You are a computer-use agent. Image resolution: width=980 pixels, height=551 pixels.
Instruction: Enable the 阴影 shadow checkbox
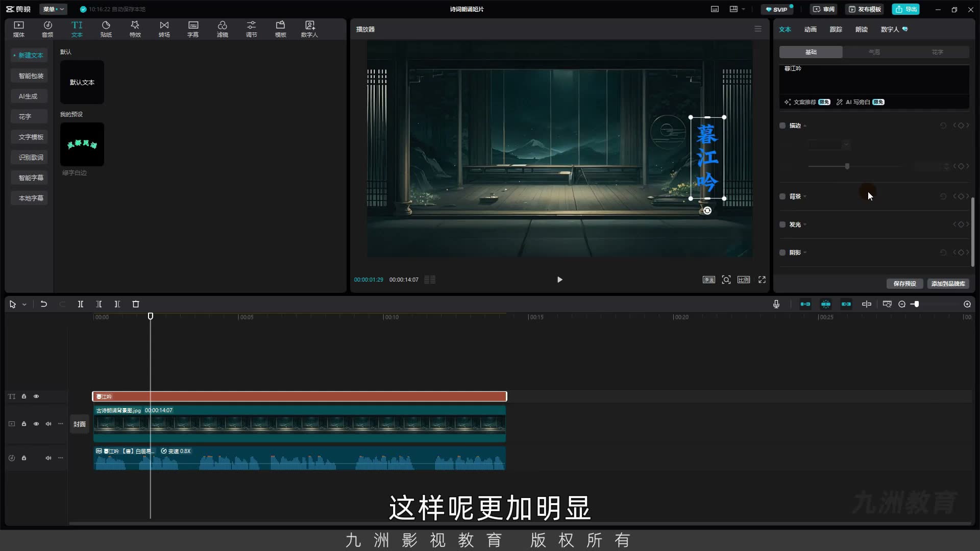coord(782,253)
